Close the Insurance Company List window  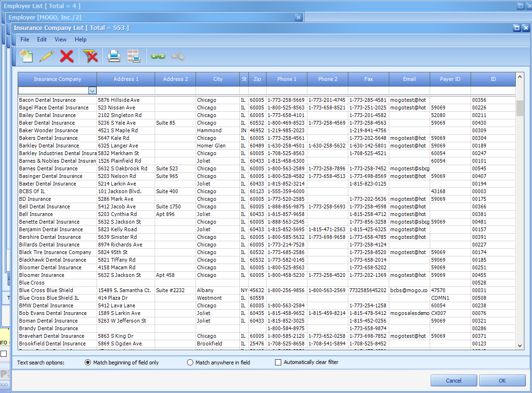[525, 28]
